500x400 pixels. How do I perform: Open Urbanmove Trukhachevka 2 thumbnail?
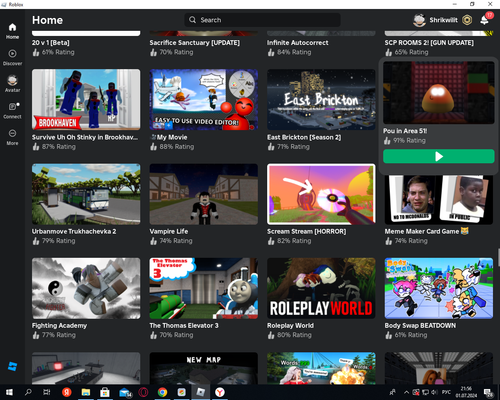tap(86, 194)
